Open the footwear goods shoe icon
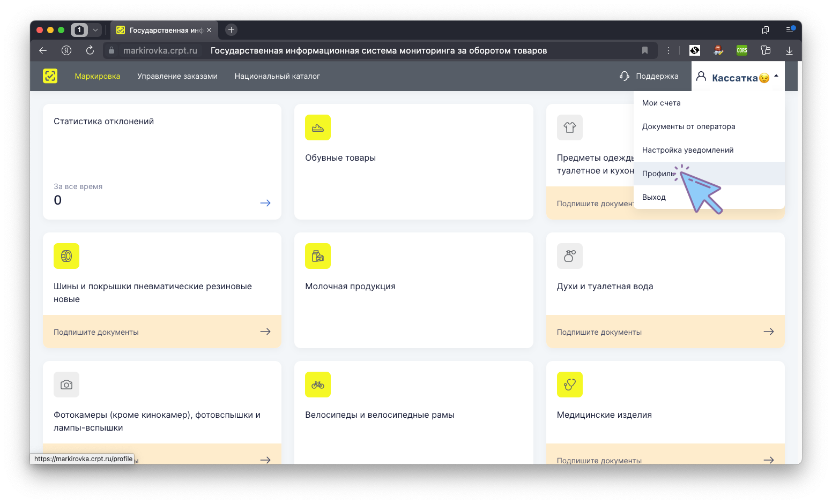This screenshot has width=832, height=504. 318,127
